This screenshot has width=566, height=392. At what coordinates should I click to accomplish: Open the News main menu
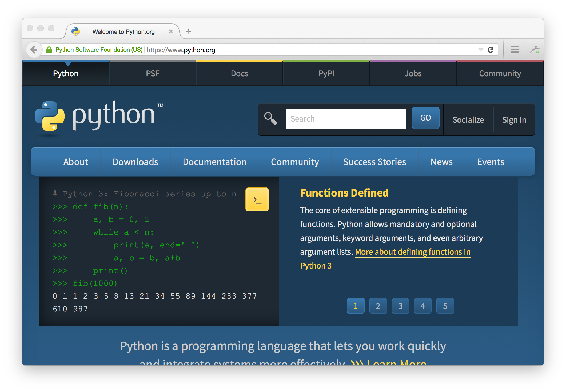(441, 162)
